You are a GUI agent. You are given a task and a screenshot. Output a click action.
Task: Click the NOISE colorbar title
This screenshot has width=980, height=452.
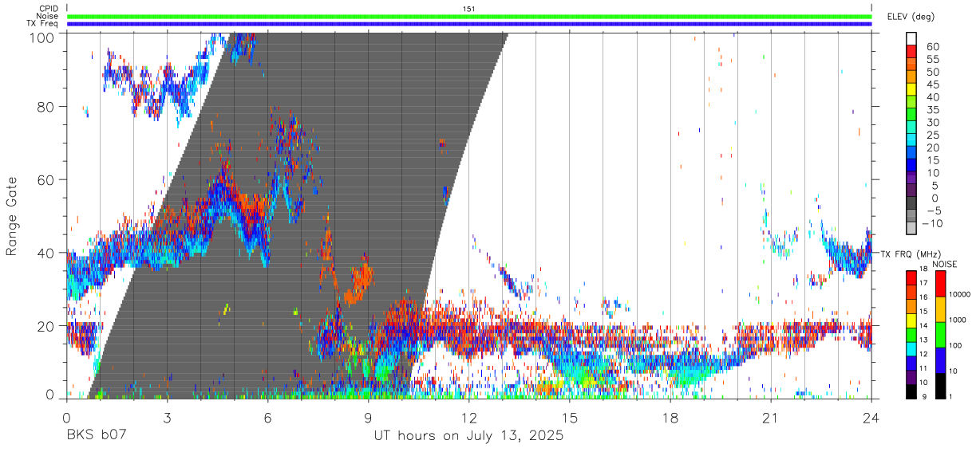tap(944, 264)
